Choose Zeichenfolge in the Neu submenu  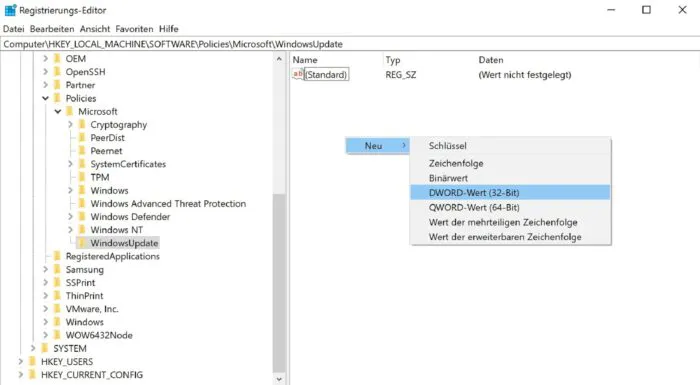pyautogui.click(x=510, y=163)
